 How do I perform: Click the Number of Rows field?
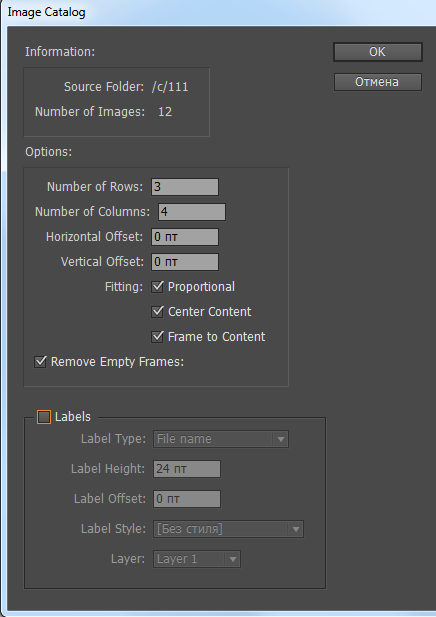pyautogui.click(x=185, y=187)
